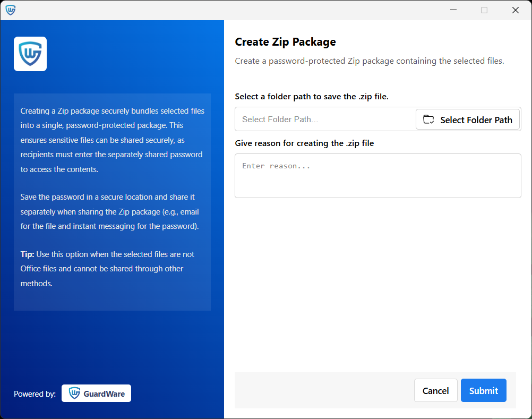Click the GuardWare shield logo in the blue sidebar
Image resolution: width=532 pixels, height=419 pixels.
(30, 54)
